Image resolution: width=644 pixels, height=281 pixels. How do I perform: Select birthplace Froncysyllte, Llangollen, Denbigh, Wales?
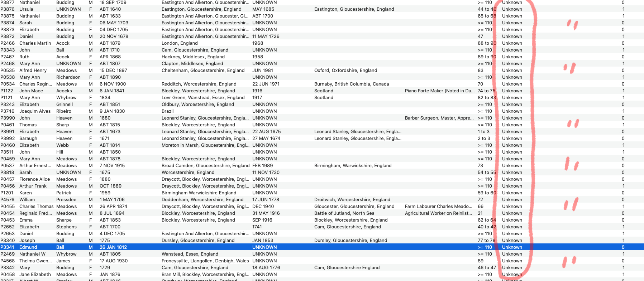point(205,261)
